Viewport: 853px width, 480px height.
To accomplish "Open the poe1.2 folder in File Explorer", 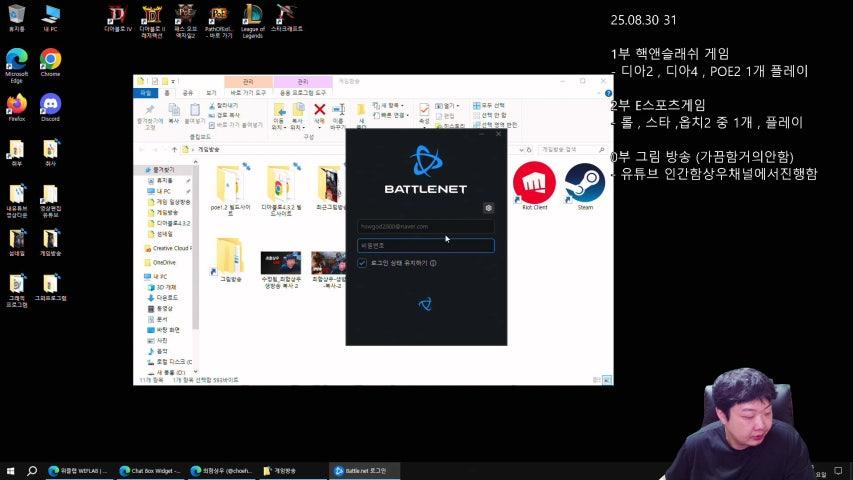I will point(230,190).
